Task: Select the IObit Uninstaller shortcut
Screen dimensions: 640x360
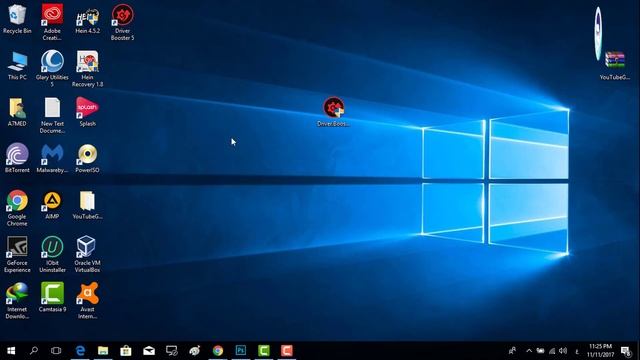Action: (52, 254)
